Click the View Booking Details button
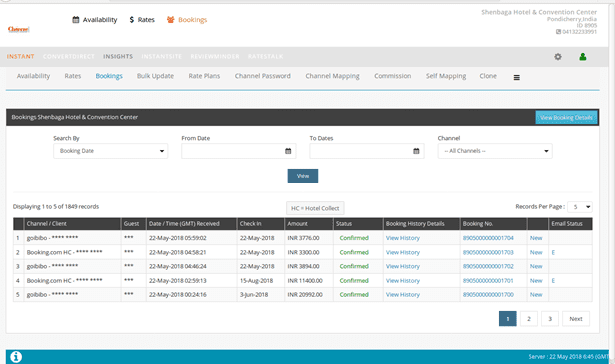 [x=566, y=117]
